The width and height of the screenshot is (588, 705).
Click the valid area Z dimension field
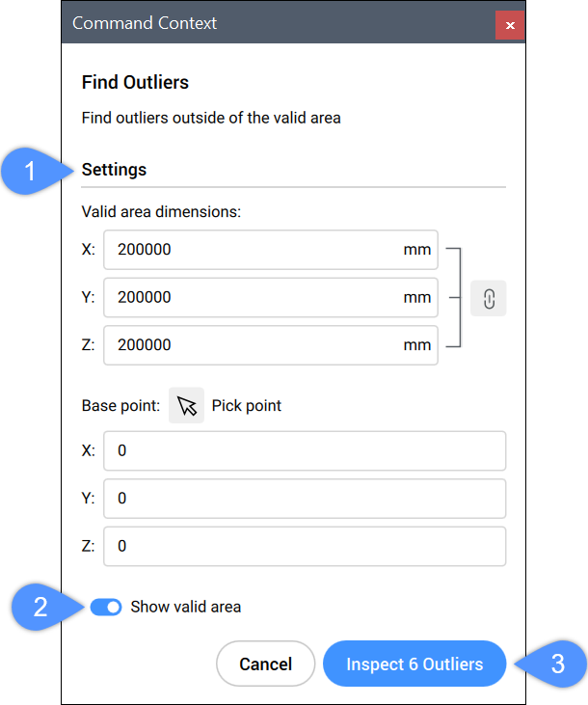click(x=271, y=345)
